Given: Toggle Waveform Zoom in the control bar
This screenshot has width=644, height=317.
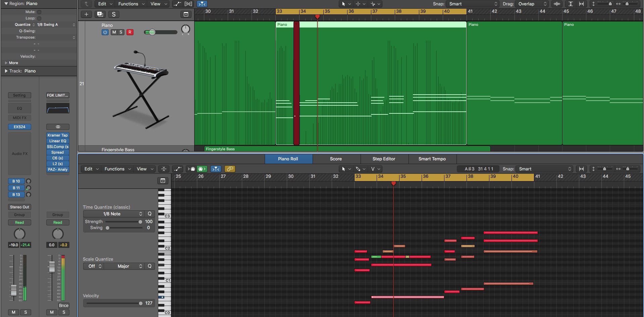Looking at the screenshot, I should (557, 4).
